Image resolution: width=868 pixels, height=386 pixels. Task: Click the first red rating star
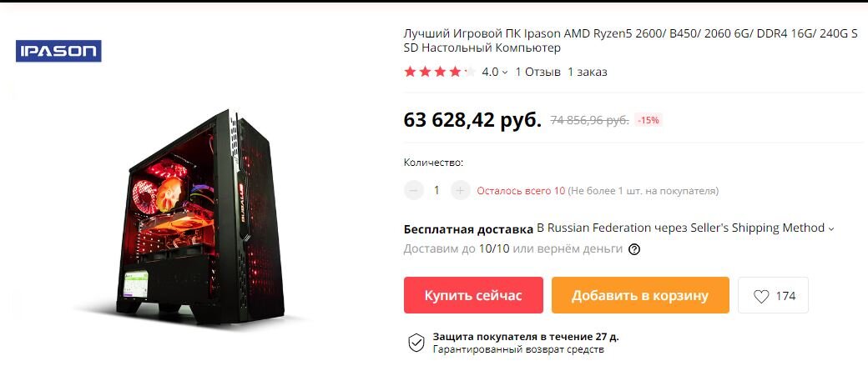pos(410,72)
